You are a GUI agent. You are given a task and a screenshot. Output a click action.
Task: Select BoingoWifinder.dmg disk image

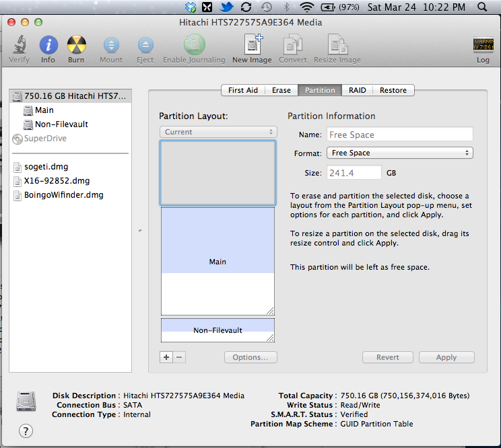click(x=70, y=194)
